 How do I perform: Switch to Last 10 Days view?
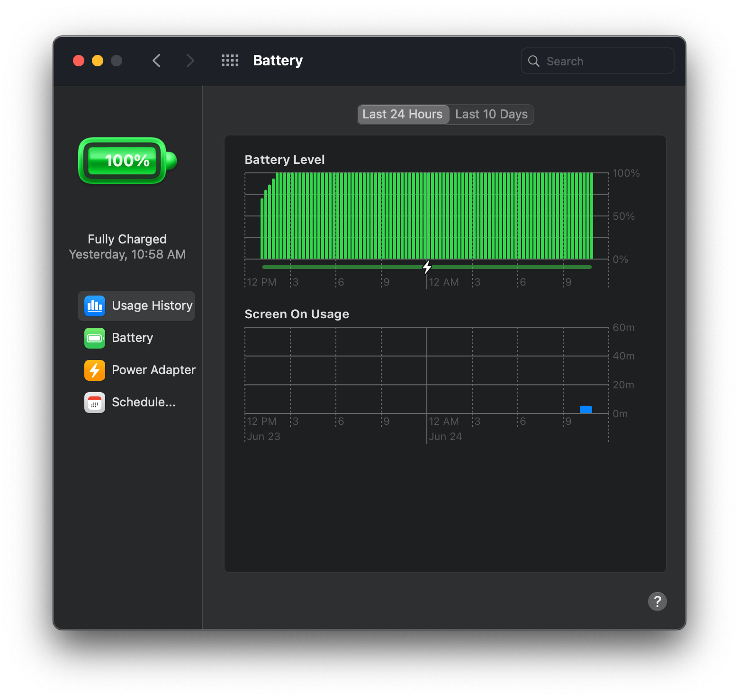[491, 115]
